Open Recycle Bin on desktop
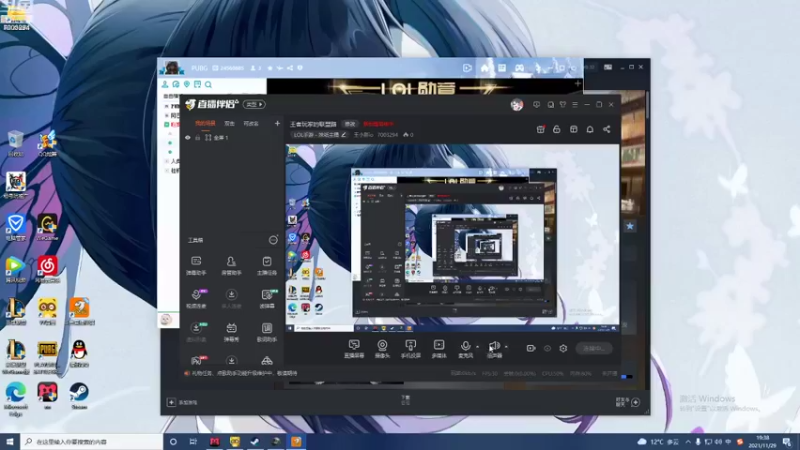 pyautogui.click(x=16, y=143)
